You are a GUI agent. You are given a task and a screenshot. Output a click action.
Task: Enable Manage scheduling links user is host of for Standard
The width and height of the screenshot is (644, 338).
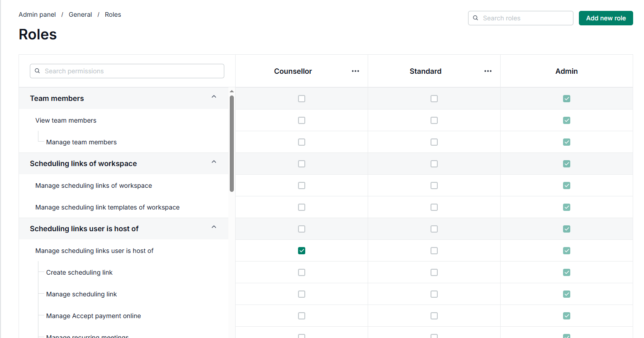434,251
